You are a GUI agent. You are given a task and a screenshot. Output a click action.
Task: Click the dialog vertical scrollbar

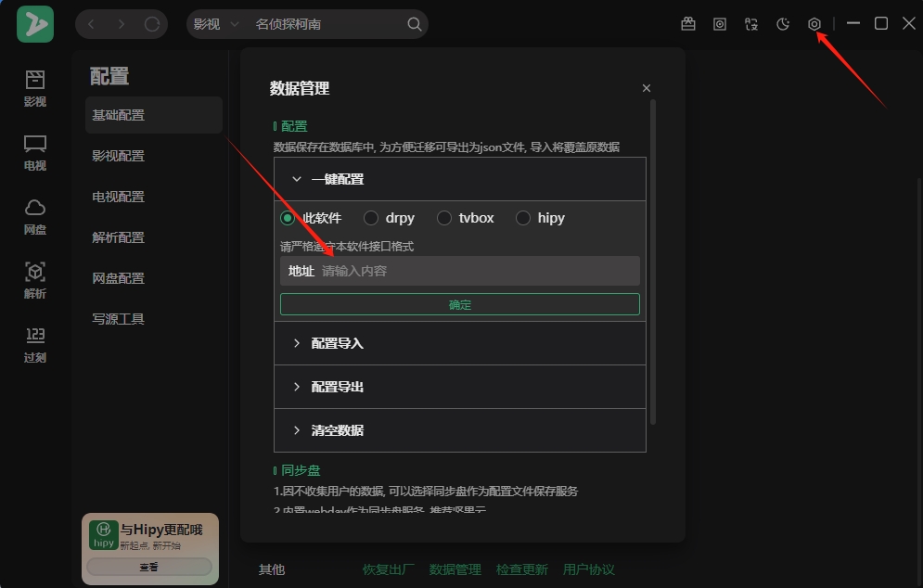(x=653, y=262)
